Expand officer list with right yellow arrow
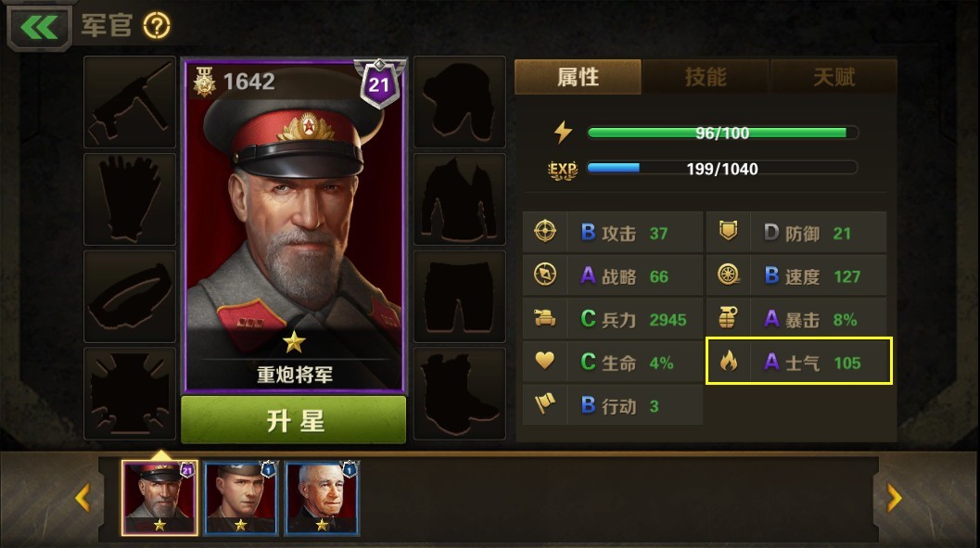This screenshot has height=548, width=980. coord(895,498)
